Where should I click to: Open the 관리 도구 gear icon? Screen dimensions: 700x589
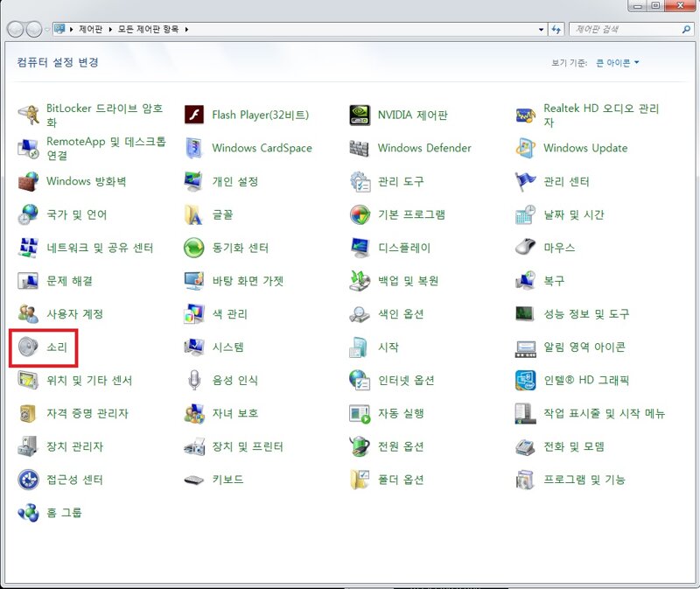coord(360,181)
